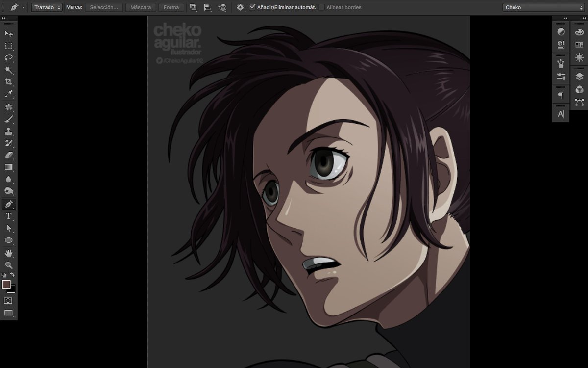Open the gear options dropdown
Screen dimensions: 588x368
click(x=241, y=7)
